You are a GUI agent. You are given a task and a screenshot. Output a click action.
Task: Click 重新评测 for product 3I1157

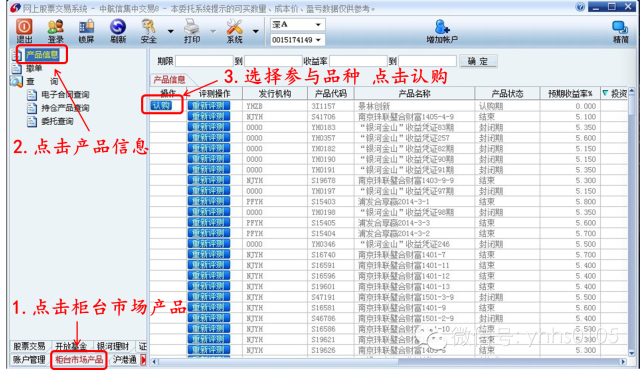(209, 106)
